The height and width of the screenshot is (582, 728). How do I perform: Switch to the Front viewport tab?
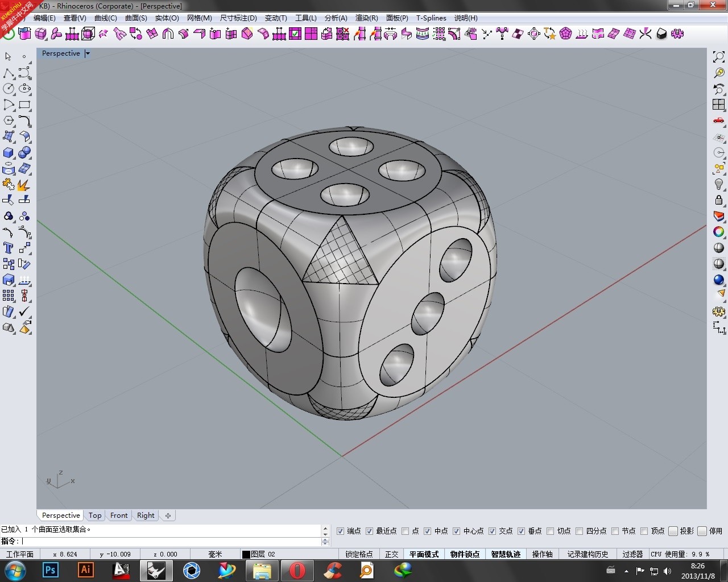(x=119, y=516)
